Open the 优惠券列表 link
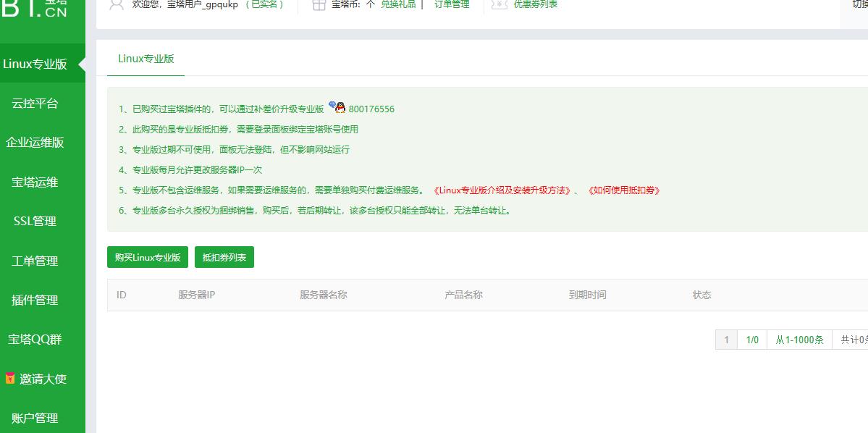The height and width of the screenshot is (433, 868). [x=535, y=4]
